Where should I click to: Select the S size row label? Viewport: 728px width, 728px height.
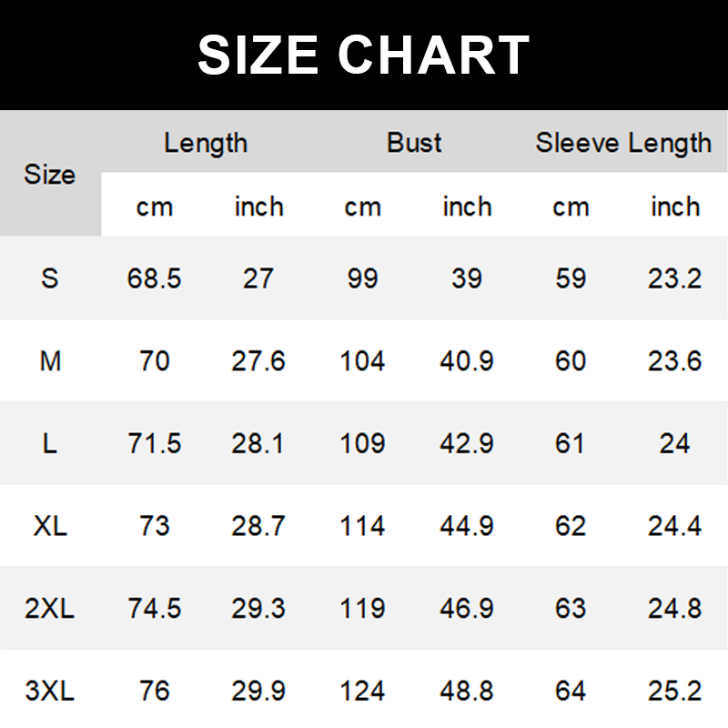[50, 278]
